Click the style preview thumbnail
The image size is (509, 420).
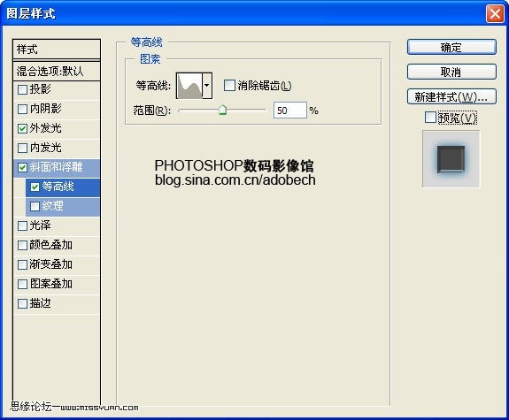coord(451,159)
